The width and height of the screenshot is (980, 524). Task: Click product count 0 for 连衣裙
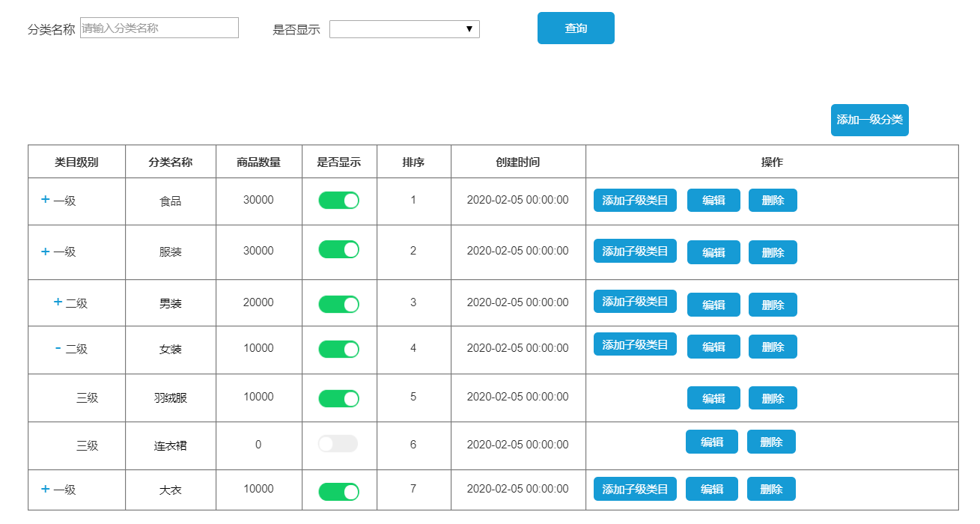point(259,445)
